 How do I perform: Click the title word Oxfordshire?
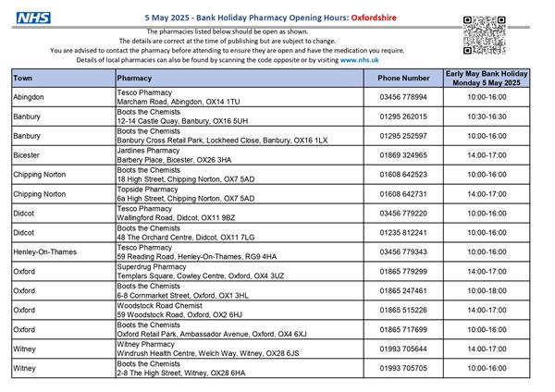click(374, 18)
